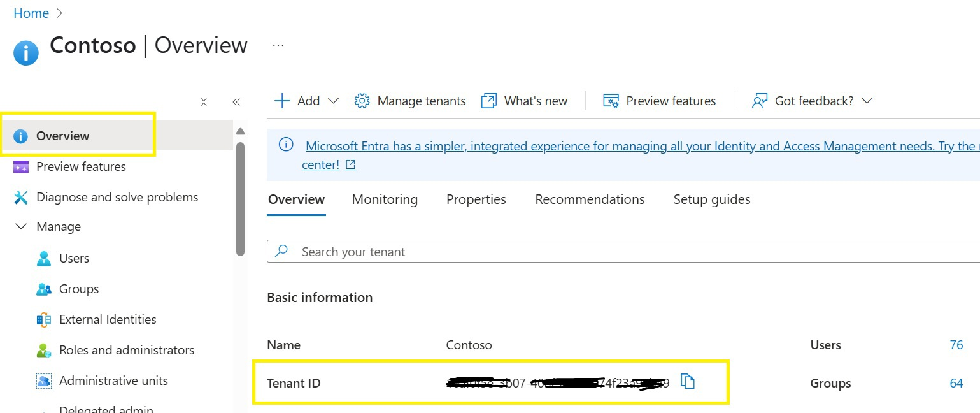Viewport: 980px width, 413px height.
Task: Open Preview features in the sidebar
Action: pos(81,166)
